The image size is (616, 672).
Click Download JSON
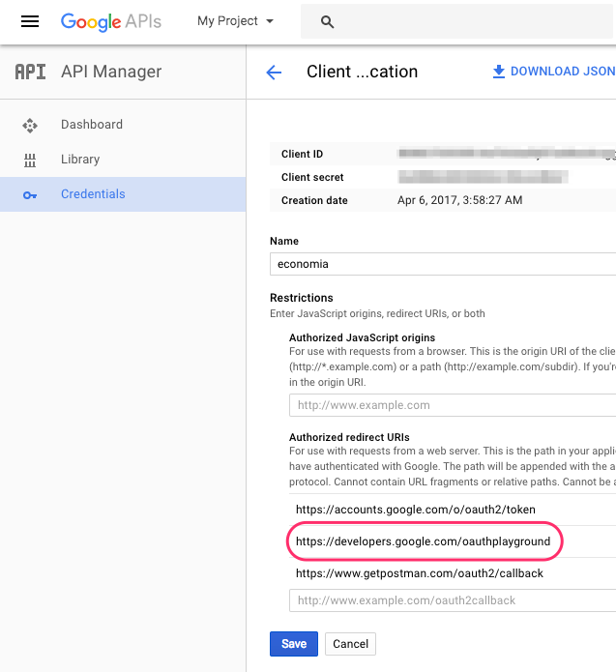click(x=554, y=72)
